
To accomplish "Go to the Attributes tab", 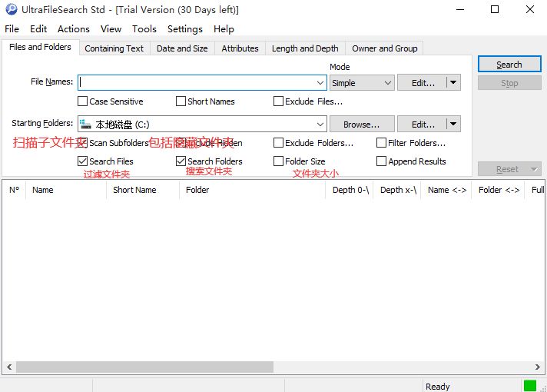I will click(x=240, y=48).
